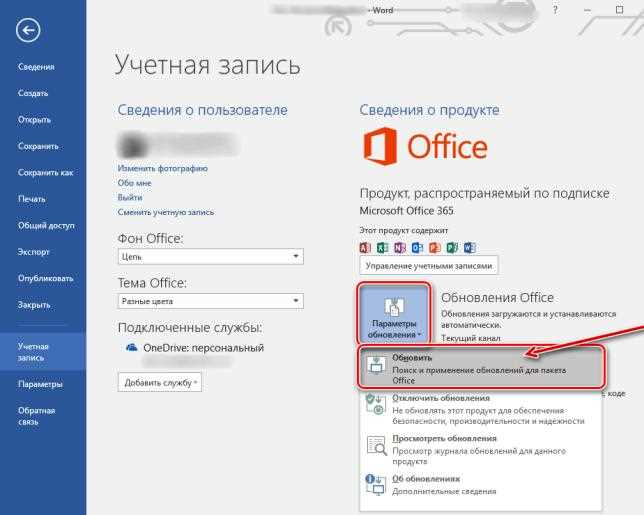Select Создать in the backstage sidebar
Screen dimensions: 644x515
click(x=33, y=93)
